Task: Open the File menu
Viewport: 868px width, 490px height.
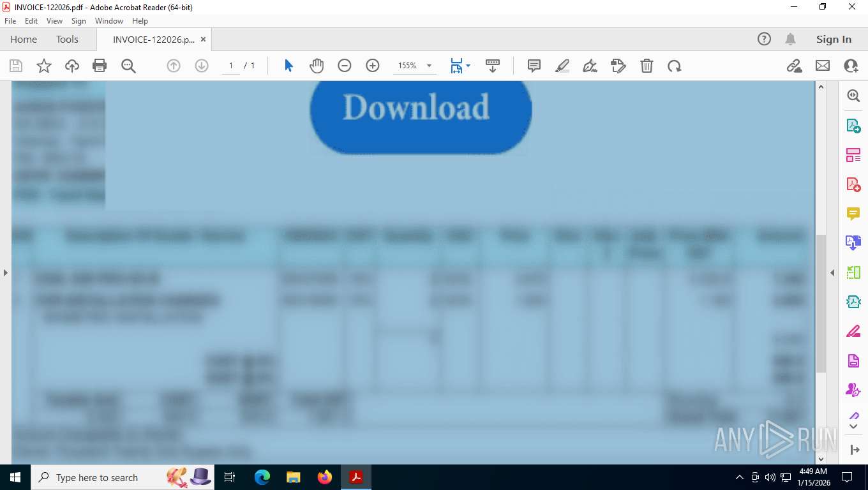Action: (10, 21)
